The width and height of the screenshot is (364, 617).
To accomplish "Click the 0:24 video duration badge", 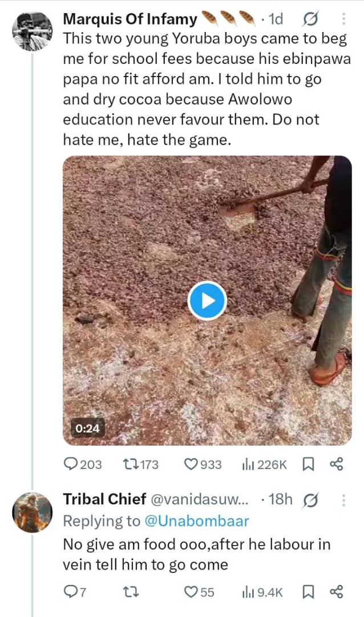I will (88, 427).
